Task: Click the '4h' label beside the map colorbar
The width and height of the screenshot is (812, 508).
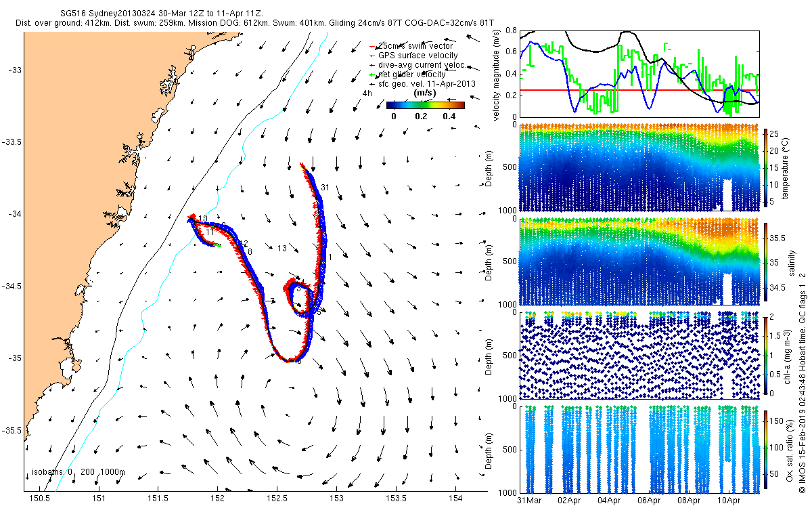Action: pos(367,93)
